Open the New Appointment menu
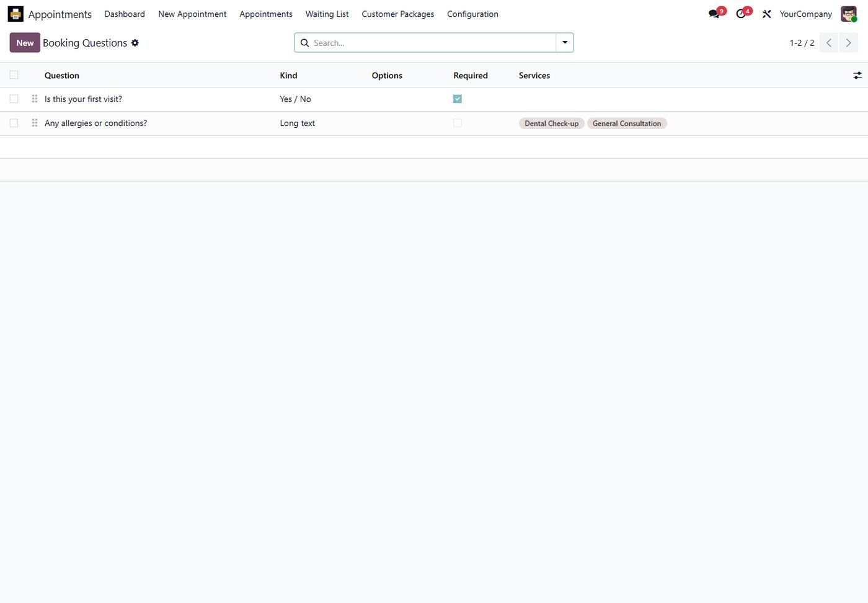This screenshot has width=868, height=603. click(x=192, y=14)
